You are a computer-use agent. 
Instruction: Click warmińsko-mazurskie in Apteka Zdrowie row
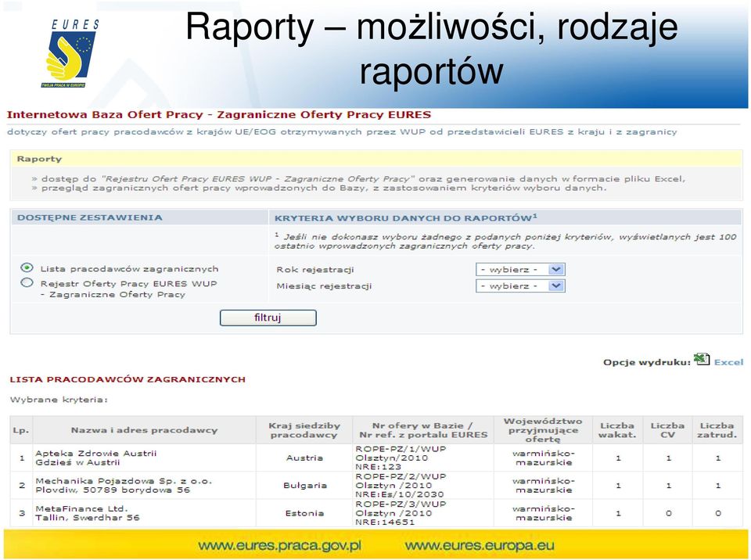543,458
